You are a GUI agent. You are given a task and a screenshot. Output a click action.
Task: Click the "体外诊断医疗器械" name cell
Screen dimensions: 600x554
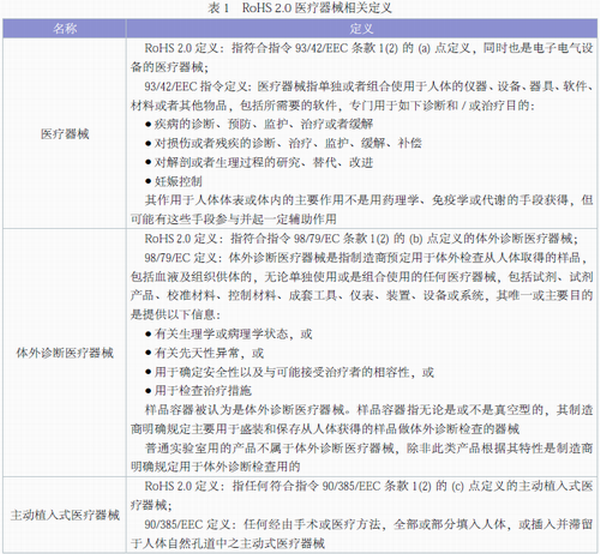64,353
